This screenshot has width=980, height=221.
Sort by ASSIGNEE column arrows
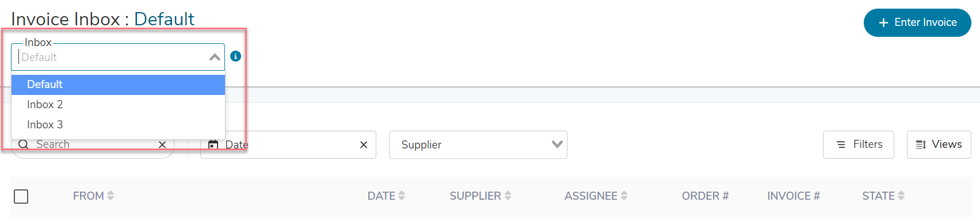(x=624, y=196)
